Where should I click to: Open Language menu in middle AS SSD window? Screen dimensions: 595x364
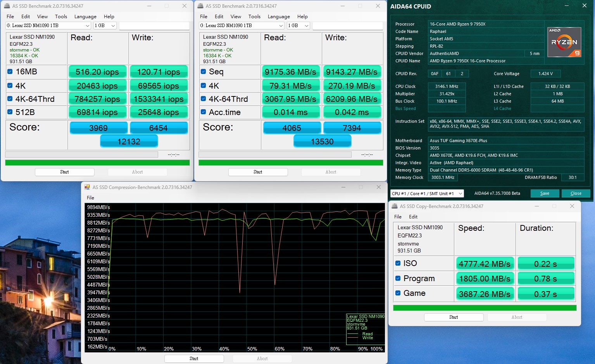click(279, 16)
